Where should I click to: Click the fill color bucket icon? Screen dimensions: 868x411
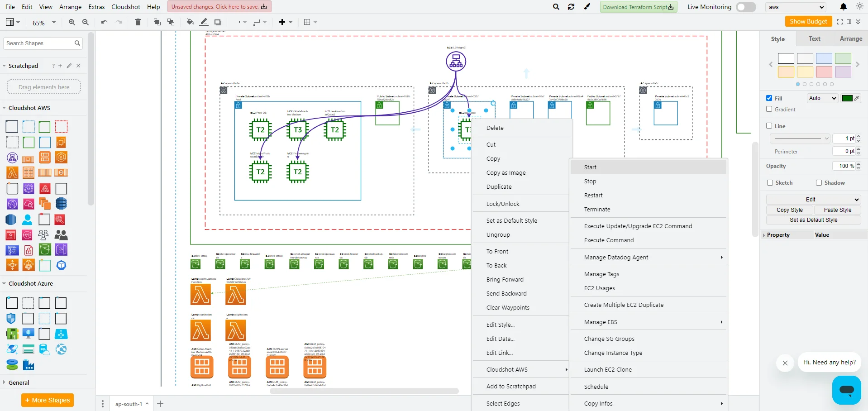(x=190, y=22)
